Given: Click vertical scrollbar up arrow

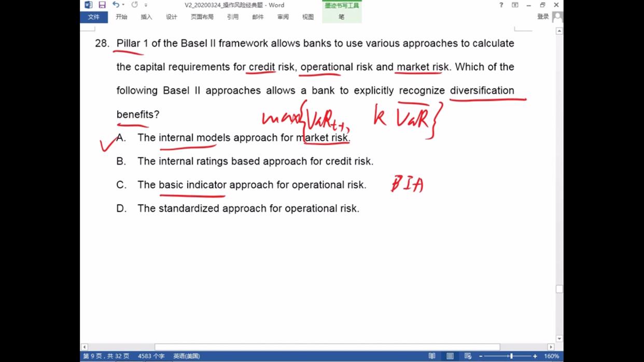Looking at the screenshot, I should tap(559, 31).
